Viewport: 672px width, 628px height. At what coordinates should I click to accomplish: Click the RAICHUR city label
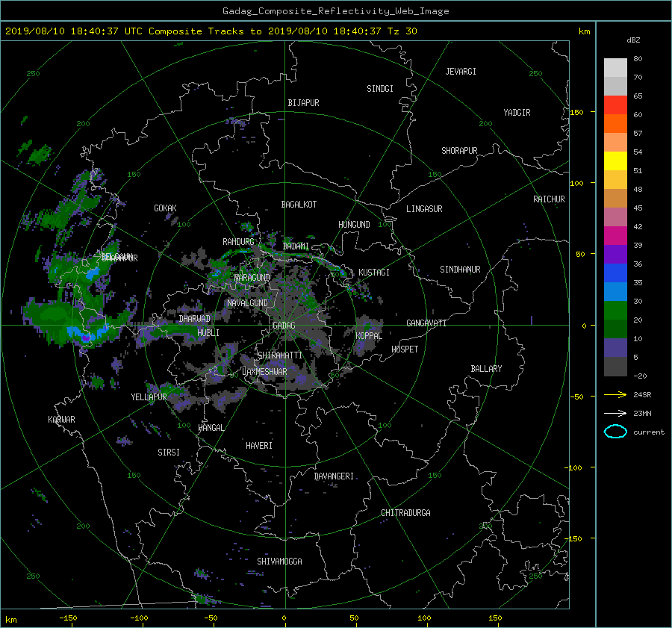coord(549,199)
